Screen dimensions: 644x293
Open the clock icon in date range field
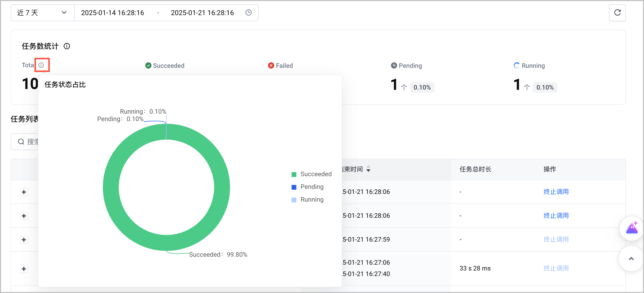248,12
